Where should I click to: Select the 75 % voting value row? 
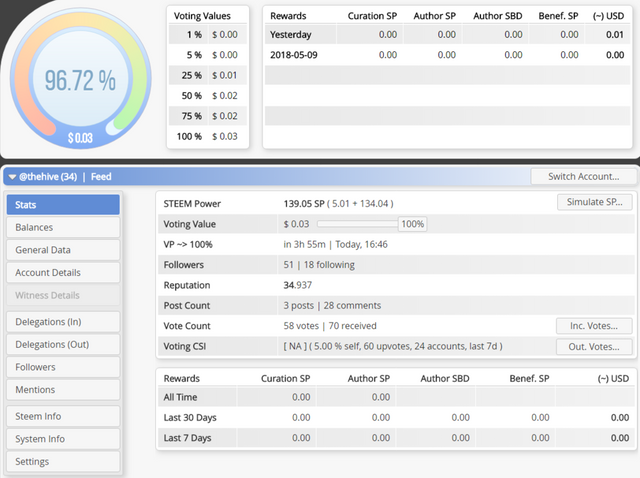(x=208, y=116)
